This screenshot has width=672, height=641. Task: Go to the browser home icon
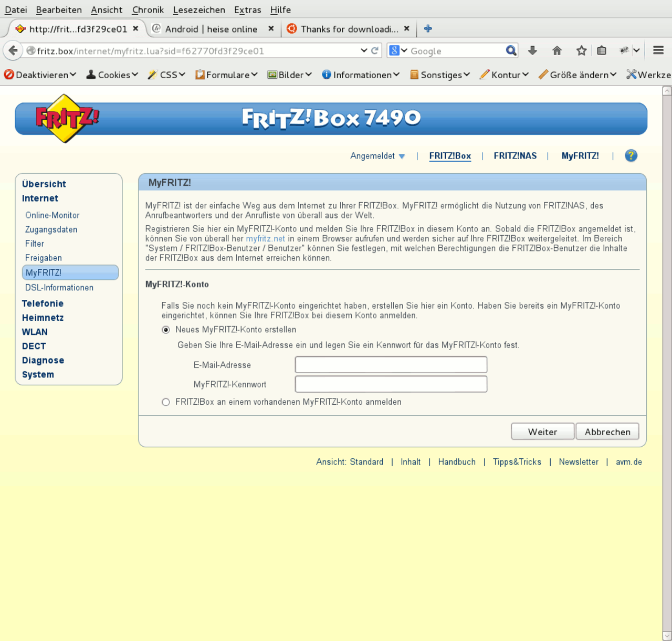click(557, 50)
